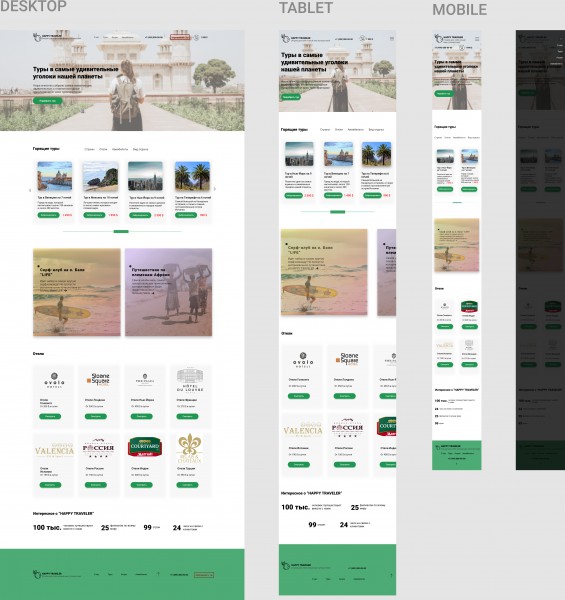This screenshot has height=600, width=565.
Task: Click the round callback icon in desktop header
Action: tap(196, 38)
